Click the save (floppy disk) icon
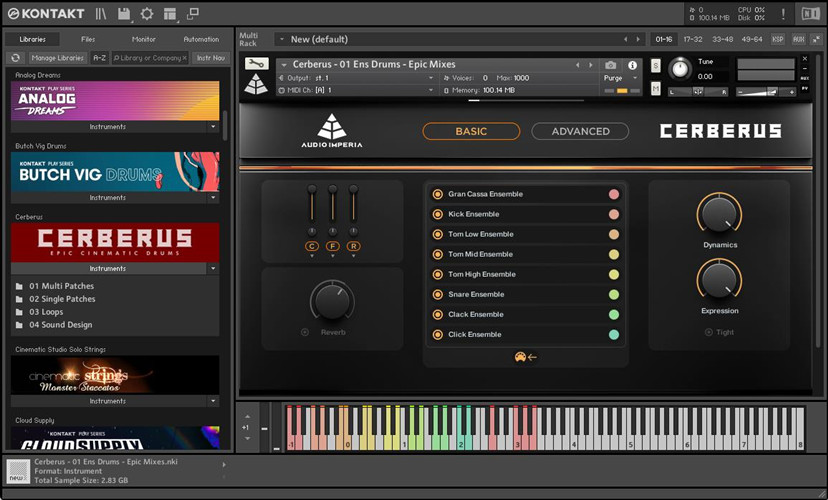 pyautogui.click(x=124, y=14)
